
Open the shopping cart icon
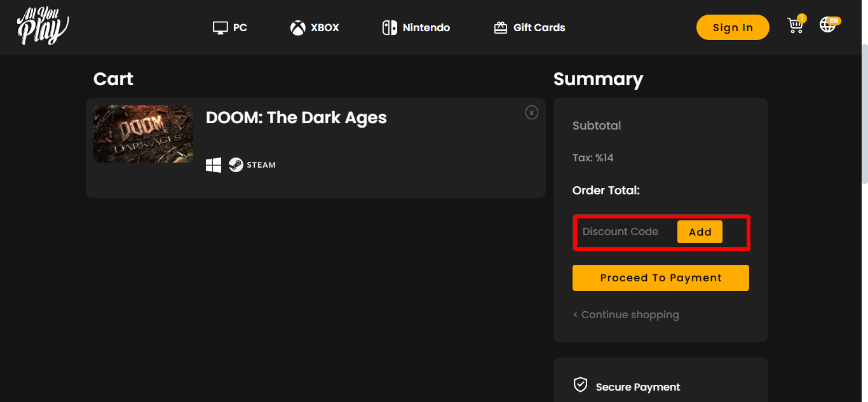[x=796, y=24]
